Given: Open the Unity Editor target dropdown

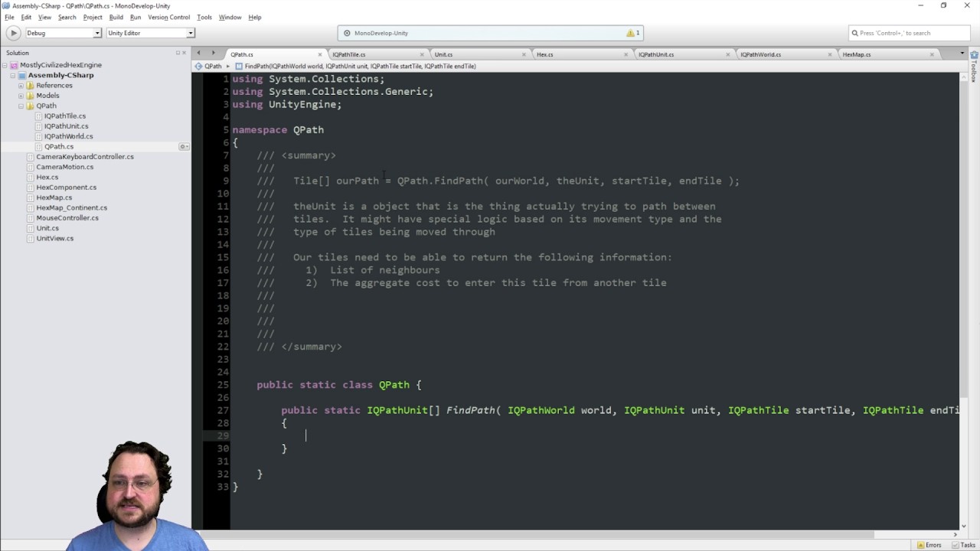Looking at the screenshot, I should [150, 33].
